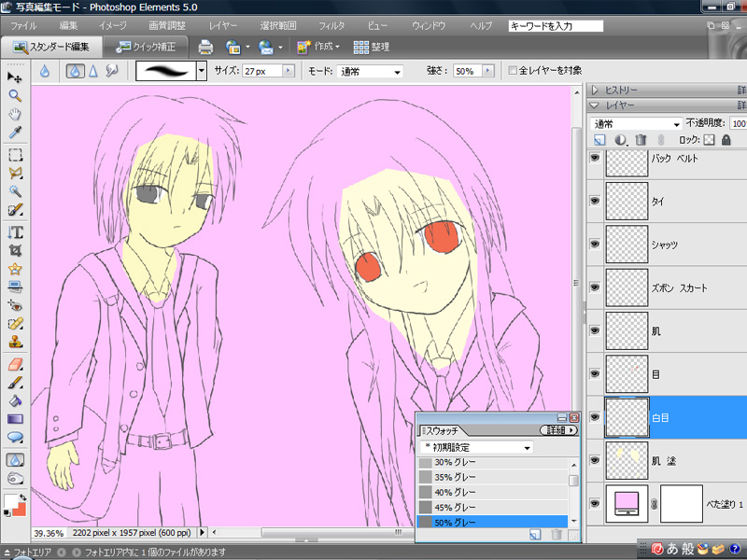Hide the タイ layer via its eye icon
Viewport: 747px width, 560px height.
click(x=595, y=201)
